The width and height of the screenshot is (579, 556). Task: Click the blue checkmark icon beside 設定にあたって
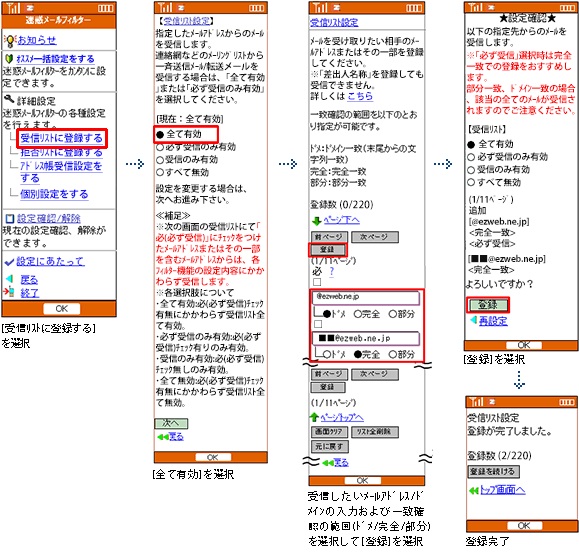(9, 262)
